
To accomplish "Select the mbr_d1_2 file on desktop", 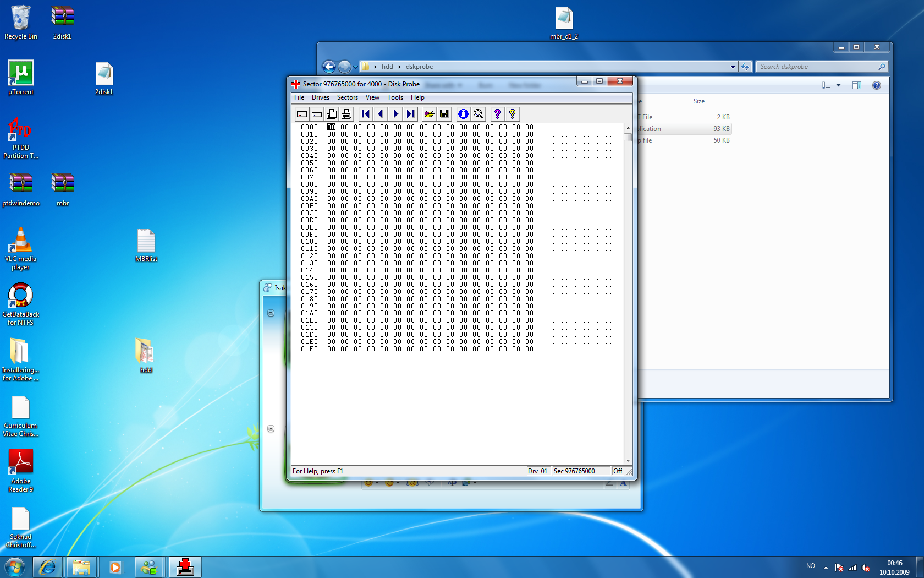I will (x=564, y=23).
